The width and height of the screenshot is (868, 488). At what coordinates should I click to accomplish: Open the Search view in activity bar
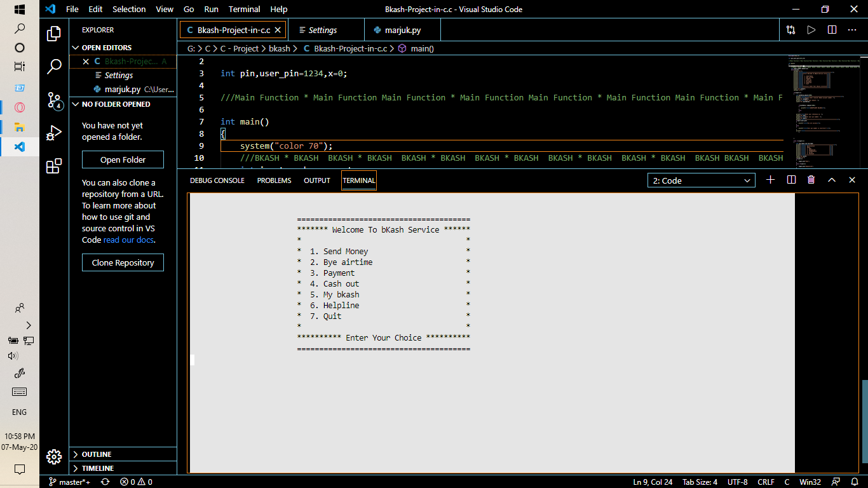click(54, 66)
